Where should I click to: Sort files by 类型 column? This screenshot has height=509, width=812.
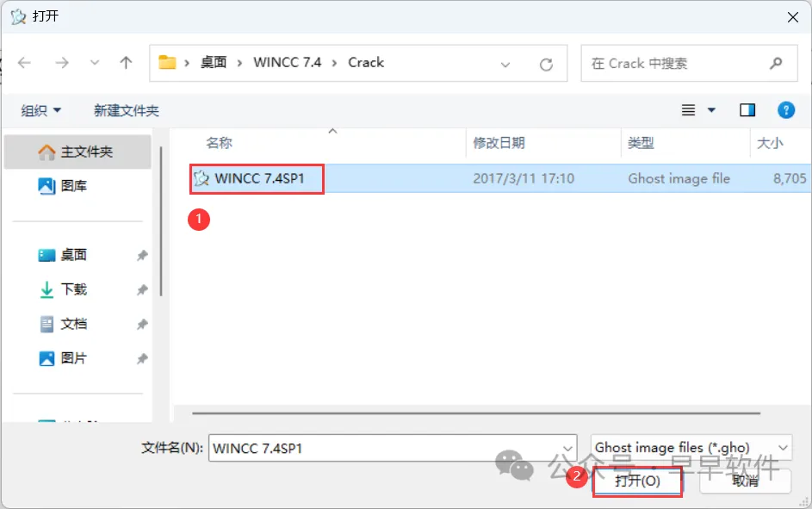tap(642, 143)
